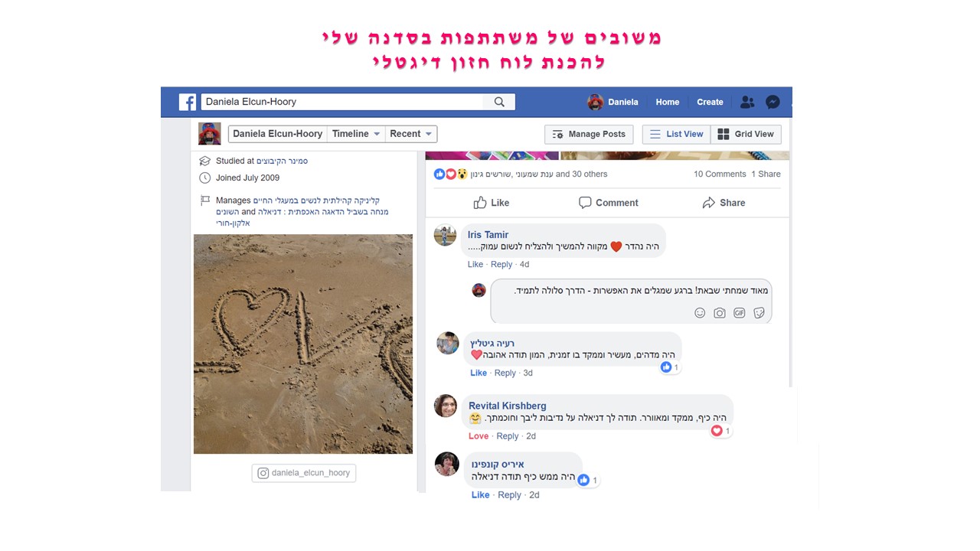Click the search magnifier icon

pyautogui.click(x=499, y=102)
